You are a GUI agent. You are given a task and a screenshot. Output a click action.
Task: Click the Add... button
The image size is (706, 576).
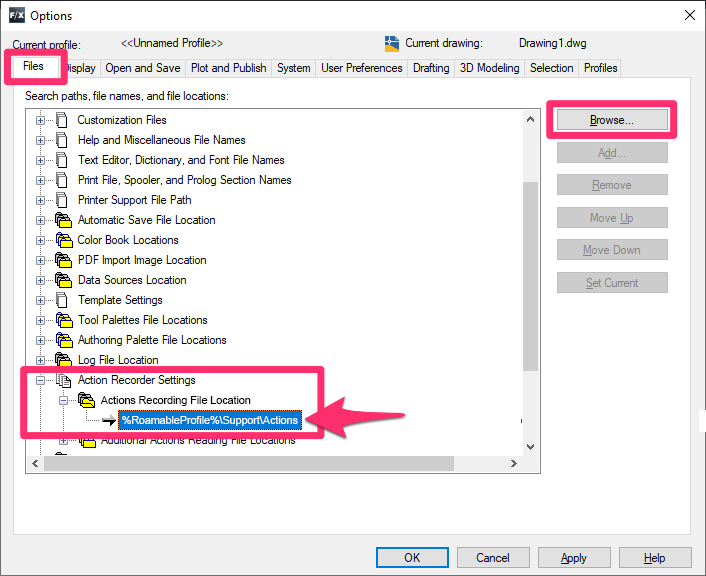click(612, 153)
